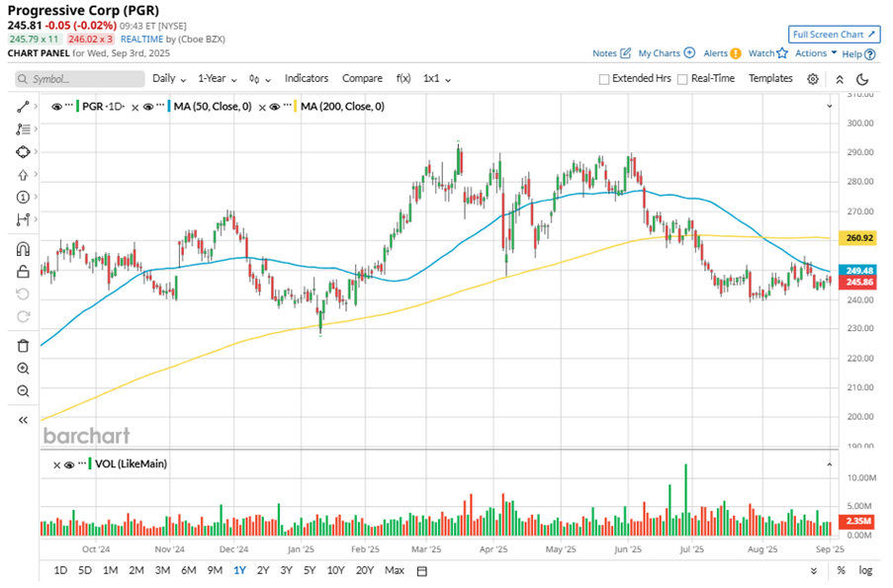Screen dimensions: 893x588
Task: Toggle the lock drawings padlock
Action: pyautogui.click(x=23, y=272)
